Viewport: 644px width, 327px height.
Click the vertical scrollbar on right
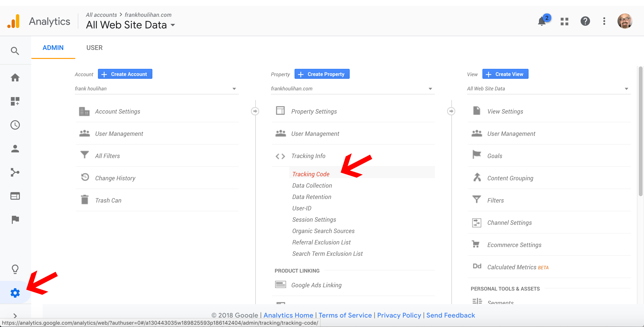(640, 131)
